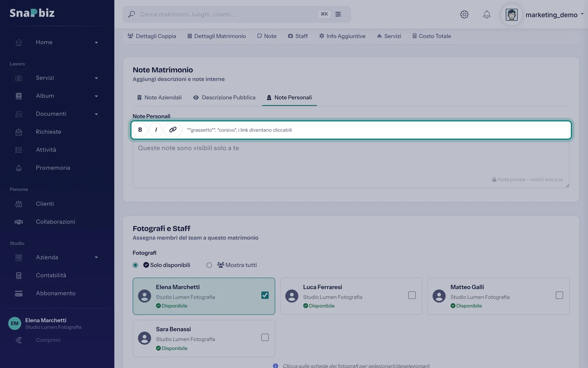The width and height of the screenshot is (588, 368).
Task: Click the SnapBiz logo
Action: click(x=32, y=13)
